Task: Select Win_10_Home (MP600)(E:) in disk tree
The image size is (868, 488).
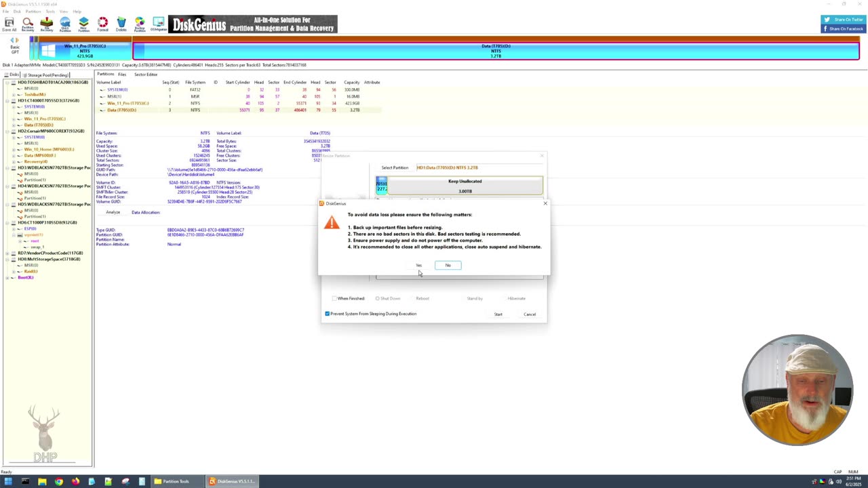Action: [x=50, y=149]
